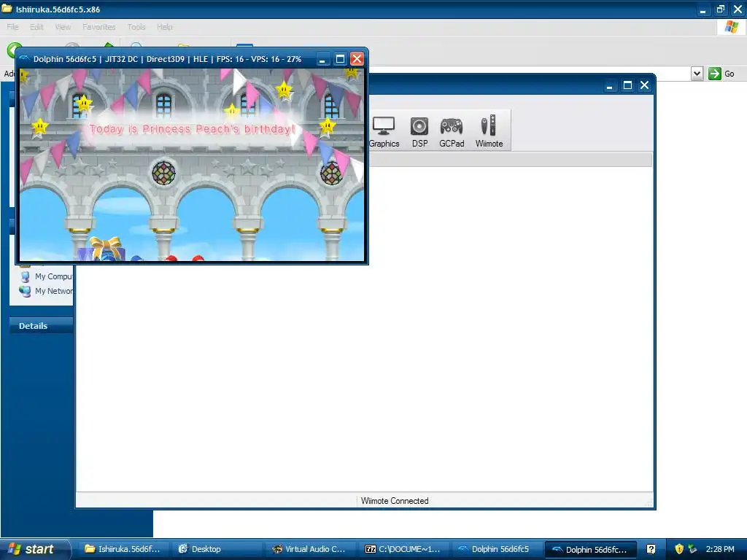Open GCPad controller settings
The image size is (747, 560).
click(451, 131)
